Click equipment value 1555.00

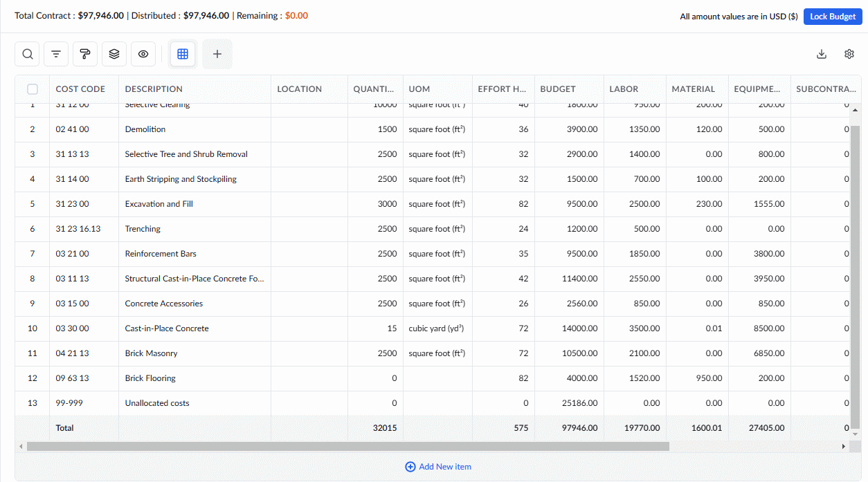[x=759, y=204]
